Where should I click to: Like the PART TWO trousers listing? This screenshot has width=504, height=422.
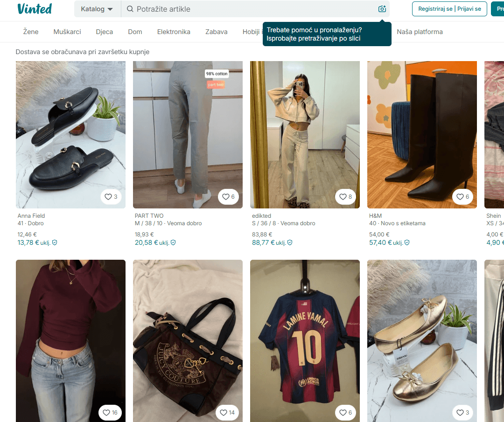click(228, 197)
